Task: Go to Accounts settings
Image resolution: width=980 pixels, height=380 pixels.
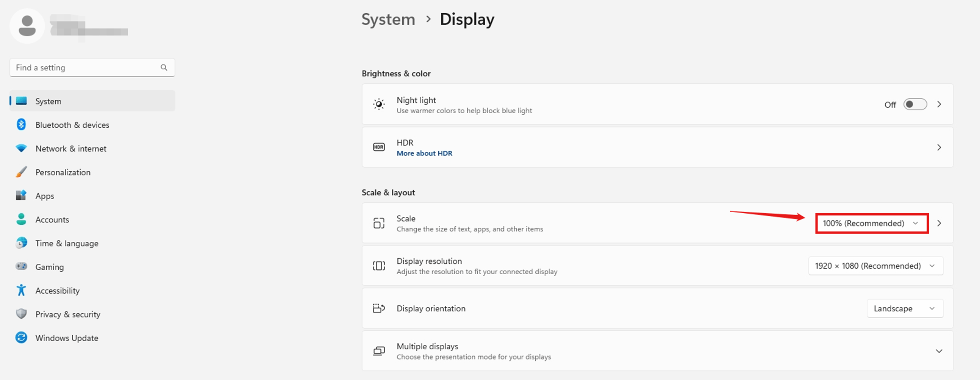Action: (52, 219)
